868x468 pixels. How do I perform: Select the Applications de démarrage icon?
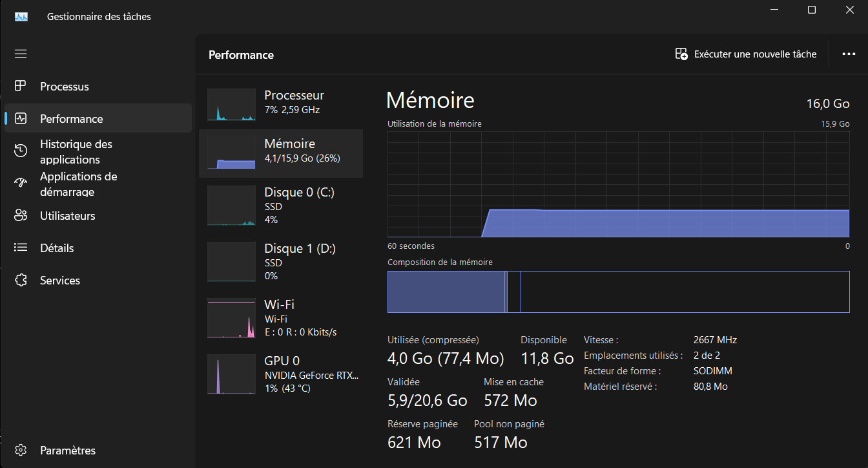point(21,184)
